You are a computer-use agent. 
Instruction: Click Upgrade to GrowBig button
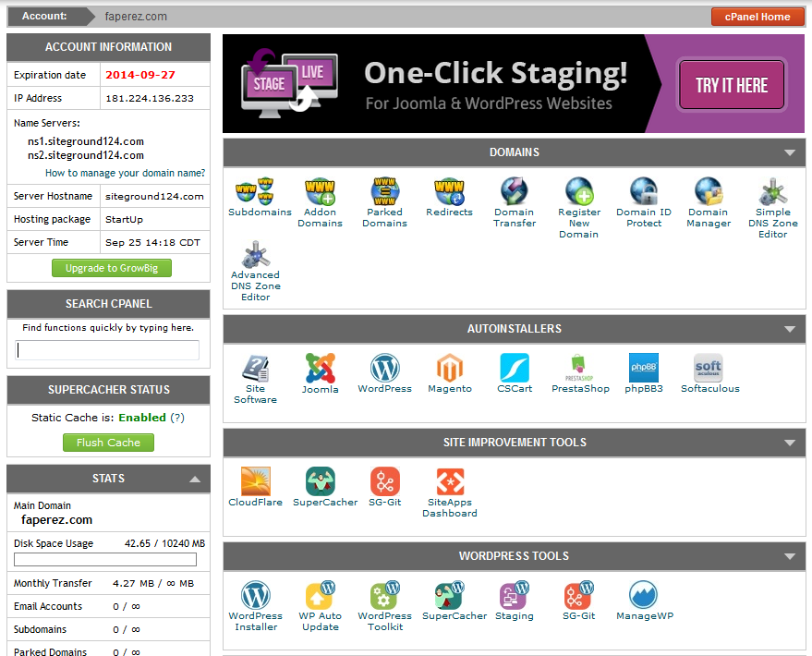point(112,268)
